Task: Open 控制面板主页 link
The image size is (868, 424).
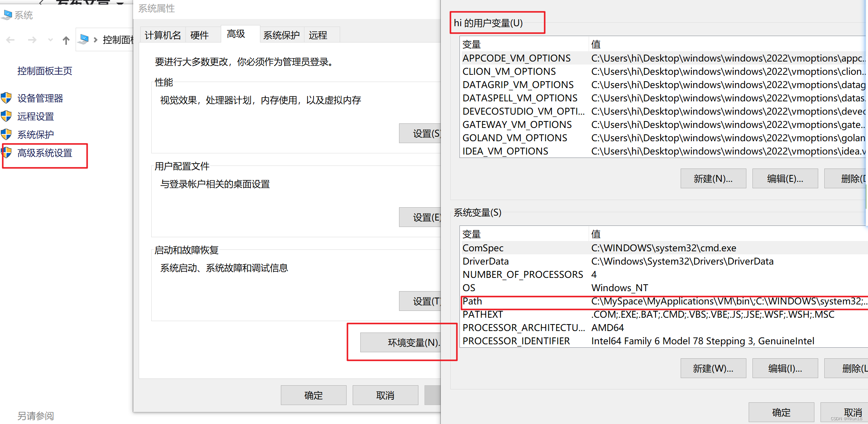Action: coord(44,71)
